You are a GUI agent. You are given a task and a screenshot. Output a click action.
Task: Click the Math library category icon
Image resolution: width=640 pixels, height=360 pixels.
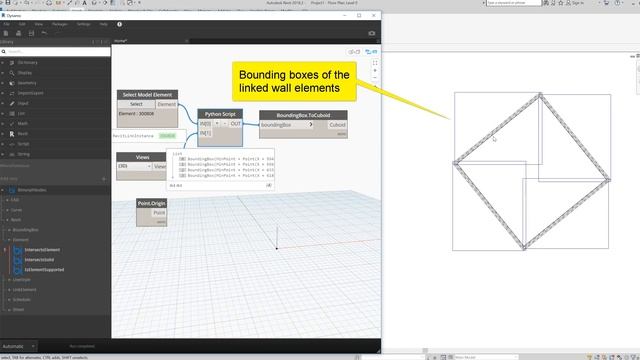pos(12,123)
